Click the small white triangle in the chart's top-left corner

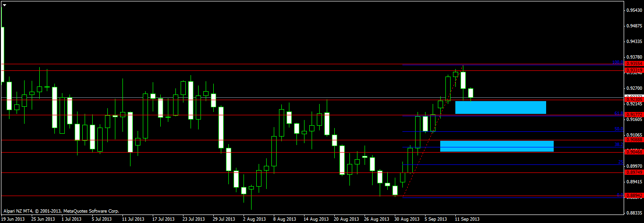pos(5,5)
